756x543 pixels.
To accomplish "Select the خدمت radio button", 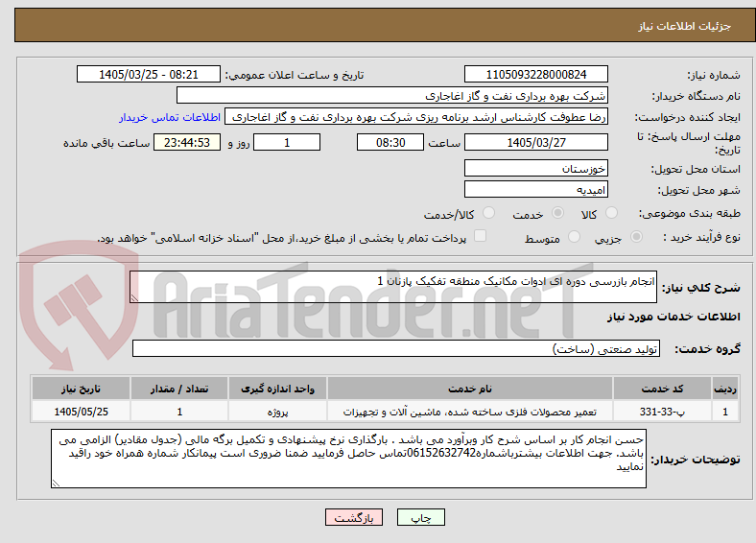I will [557, 213].
